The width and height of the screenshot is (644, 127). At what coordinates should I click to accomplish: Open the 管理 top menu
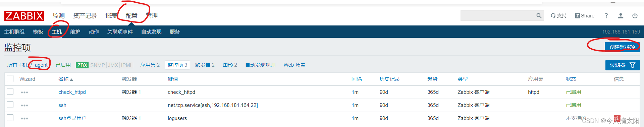tap(152, 16)
